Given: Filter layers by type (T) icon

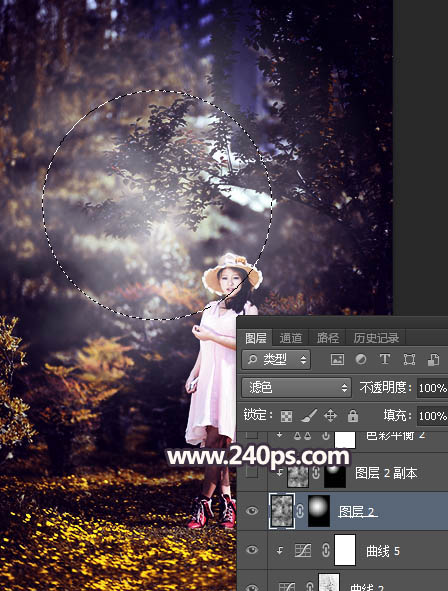Looking at the screenshot, I should [385, 360].
